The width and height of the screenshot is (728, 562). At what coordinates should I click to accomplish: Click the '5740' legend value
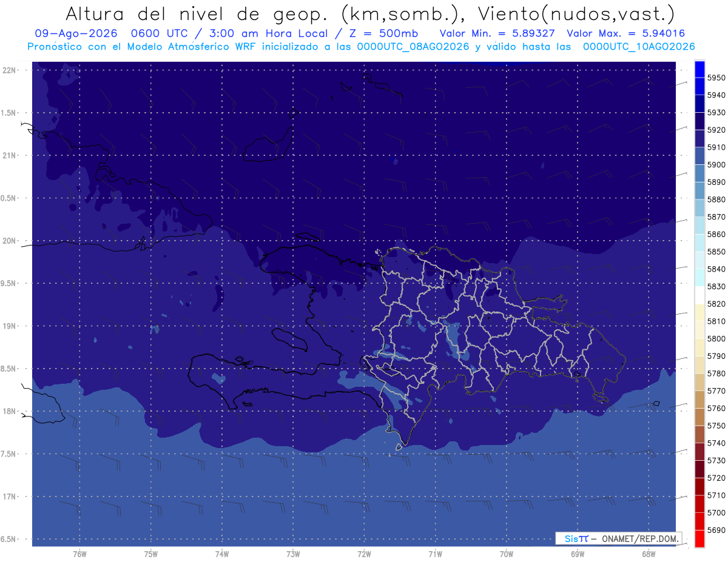coord(716,443)
